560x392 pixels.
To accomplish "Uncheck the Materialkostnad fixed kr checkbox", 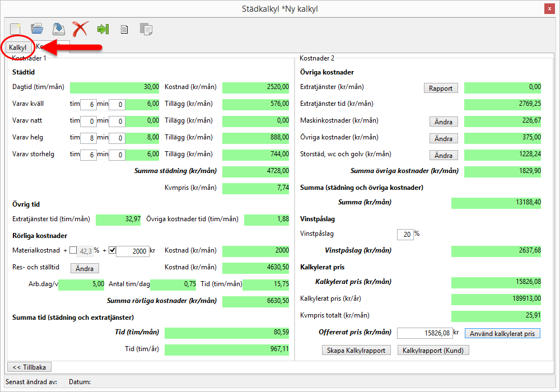I will [112, 250].
